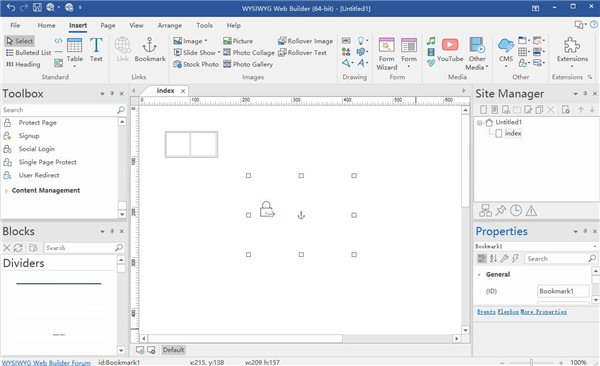The width and height of the screenshot is (600, 366).
Task: Open the WYSIWYG Web Builder Forum link
Action: 46,362
